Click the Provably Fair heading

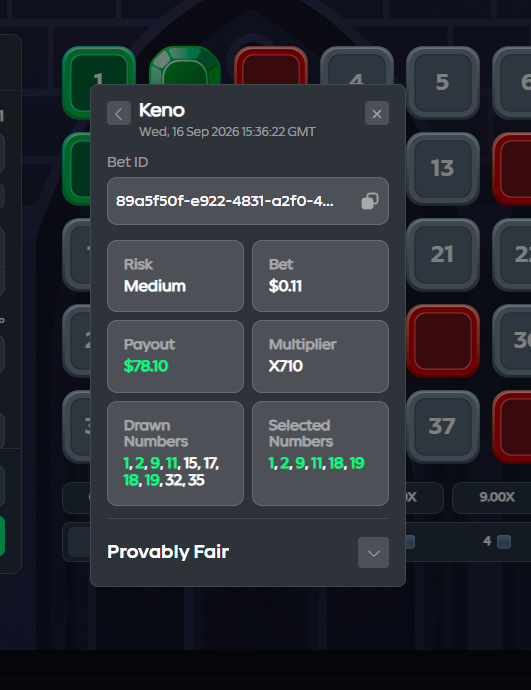click(168, 552)
